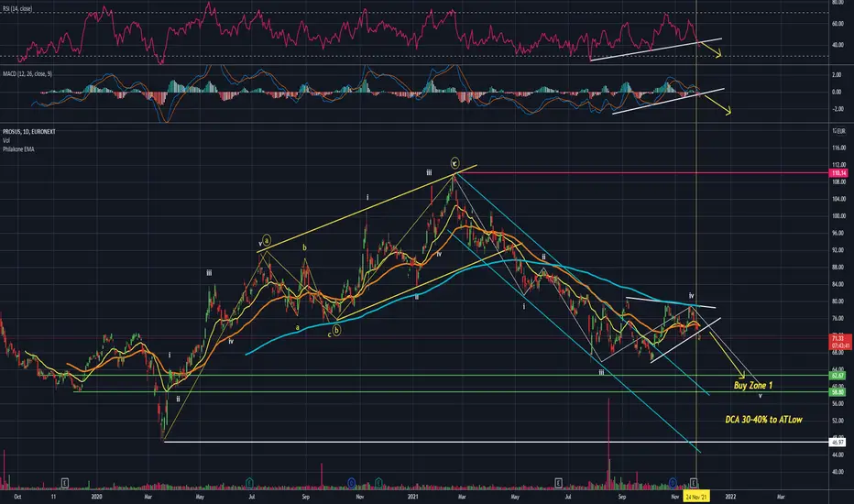Viewport: 854px width, 504px height.
Task: Click the 110.14 red price label
Action: click(838, 173)
